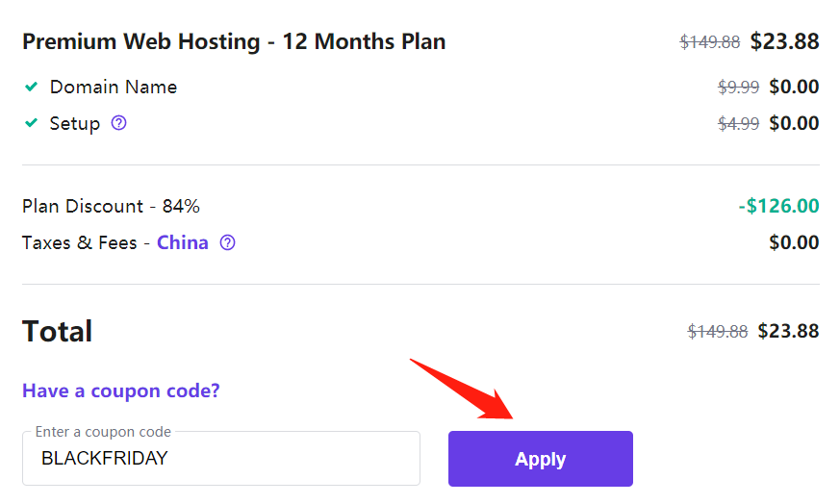840x504 pixels.
Task: Click the green checkmark beside Domain Name
Action: (32, 87)
